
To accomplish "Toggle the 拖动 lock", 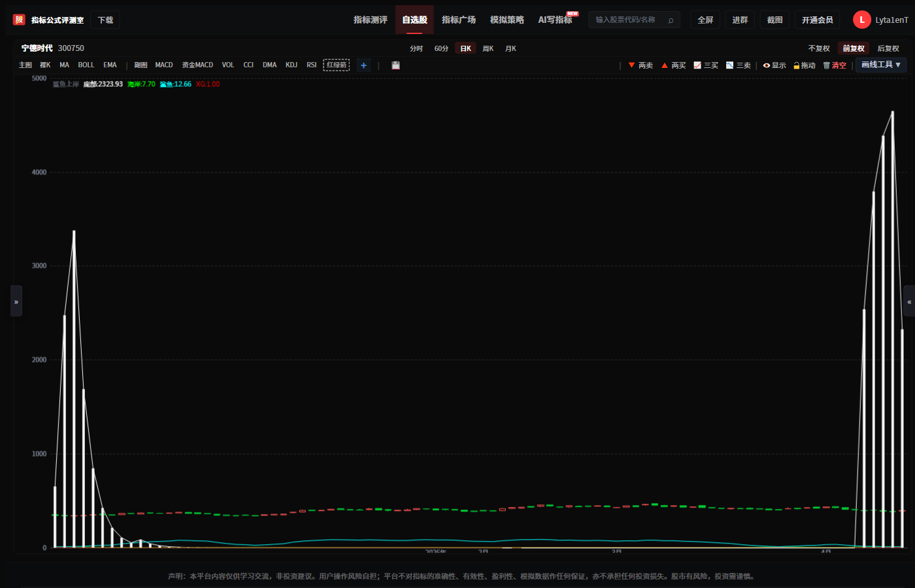I will click(805, 65).
